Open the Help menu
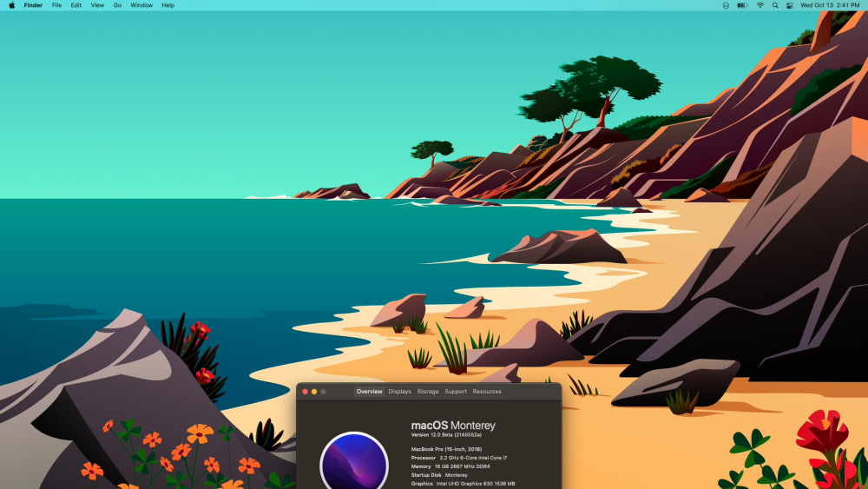Viewport: 868px width, 489px height. [168, 5]
